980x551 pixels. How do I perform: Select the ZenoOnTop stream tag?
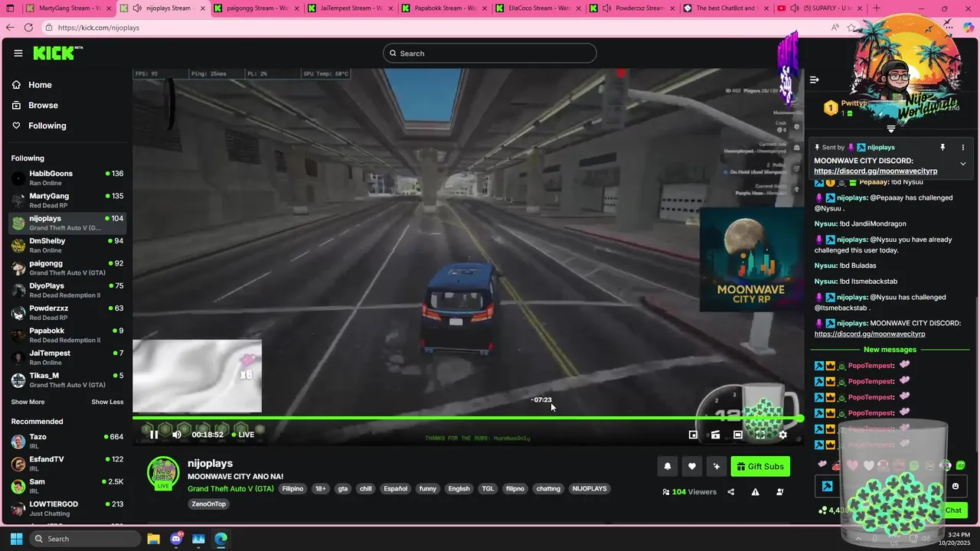coord(209,504)
